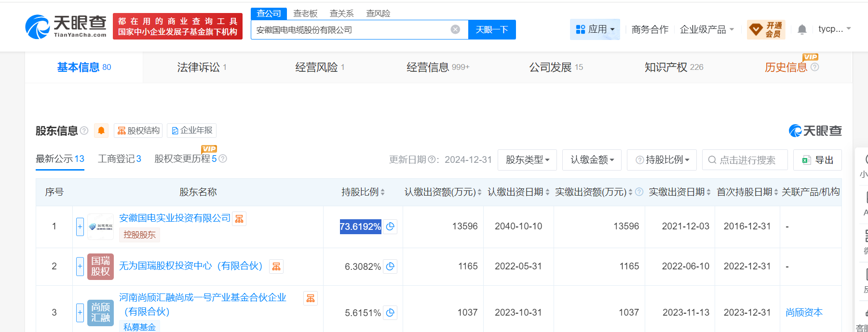Show help icon next to 更新日期
Image resolution: width=868 pixels, height=332 pixels.
432,159
